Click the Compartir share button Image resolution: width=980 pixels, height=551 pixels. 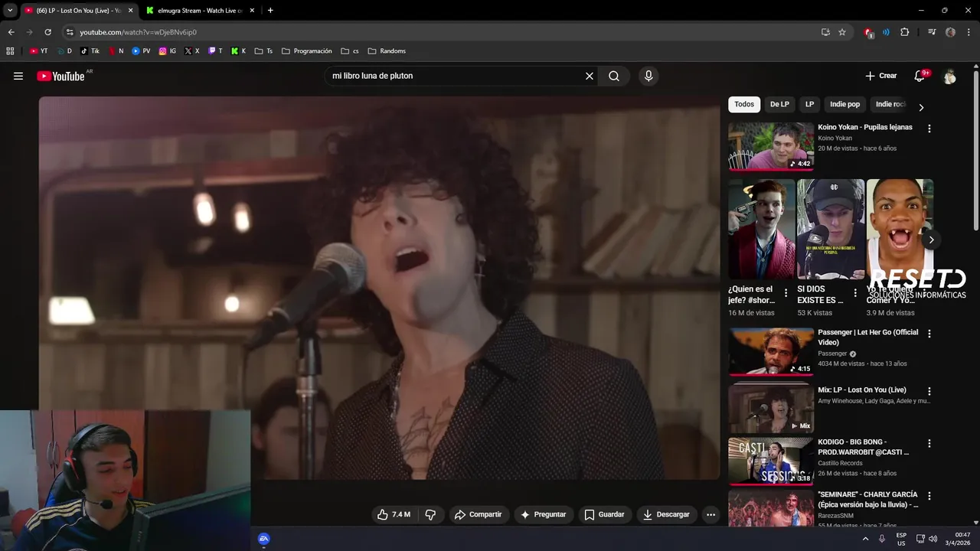(478, 514)
